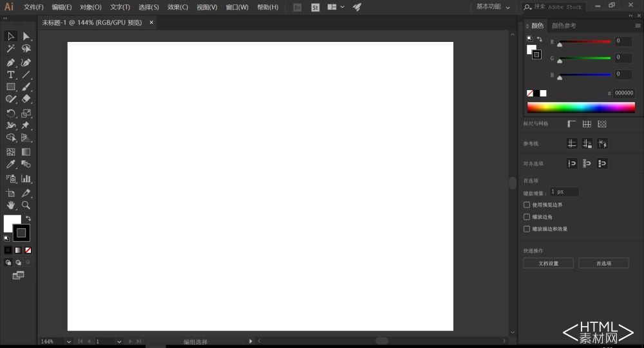Choose the Scale tool
Viewport: 644px width, 348px height.
point(26,113)
